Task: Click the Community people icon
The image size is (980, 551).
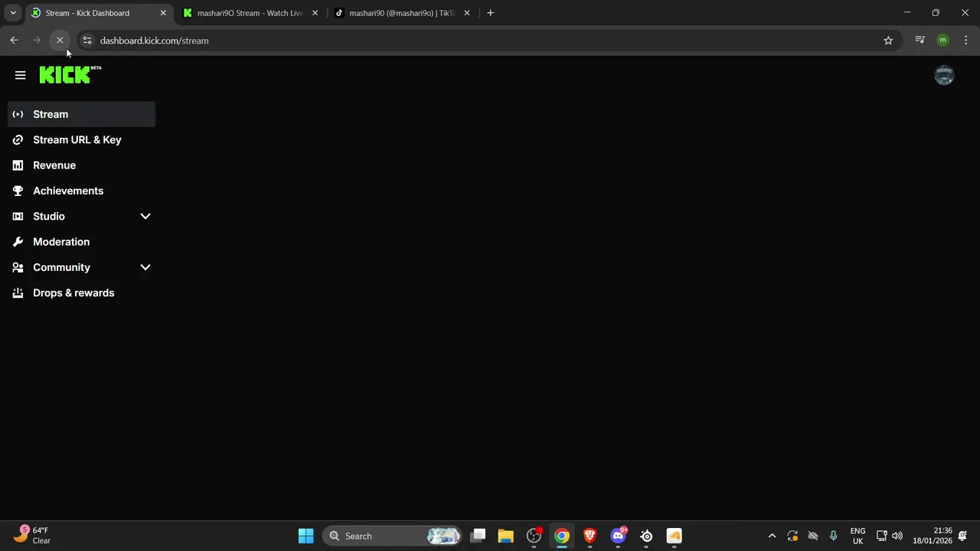Action: click(18, 267)
